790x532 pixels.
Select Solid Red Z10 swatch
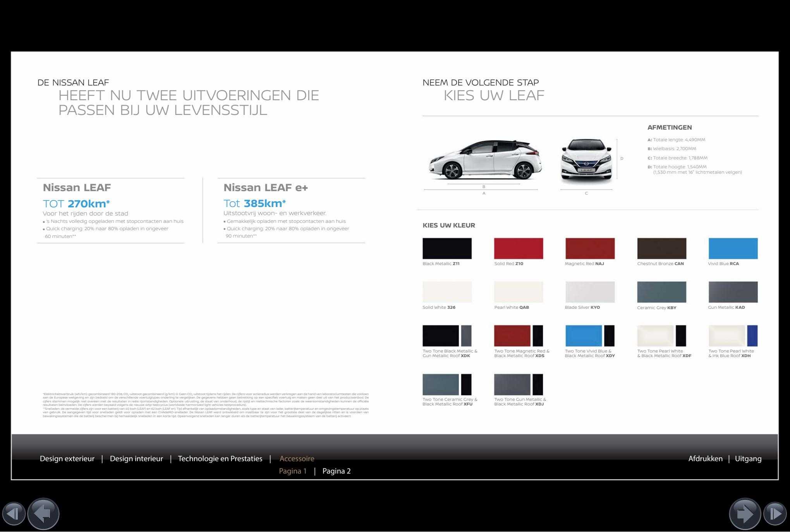[519, 248]
